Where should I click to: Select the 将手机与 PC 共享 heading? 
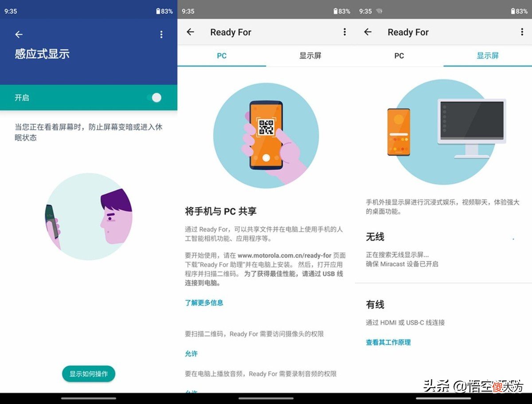[221, 211]
